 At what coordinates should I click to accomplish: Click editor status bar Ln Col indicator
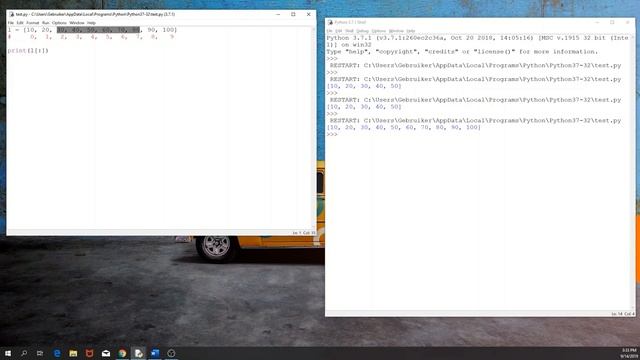click(304, 233)
